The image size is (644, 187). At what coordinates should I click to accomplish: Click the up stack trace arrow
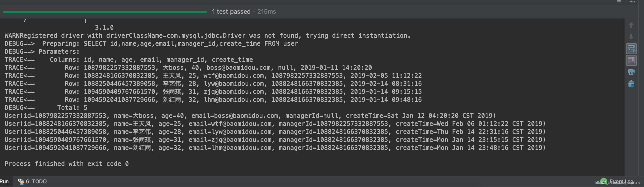[631, 25]
